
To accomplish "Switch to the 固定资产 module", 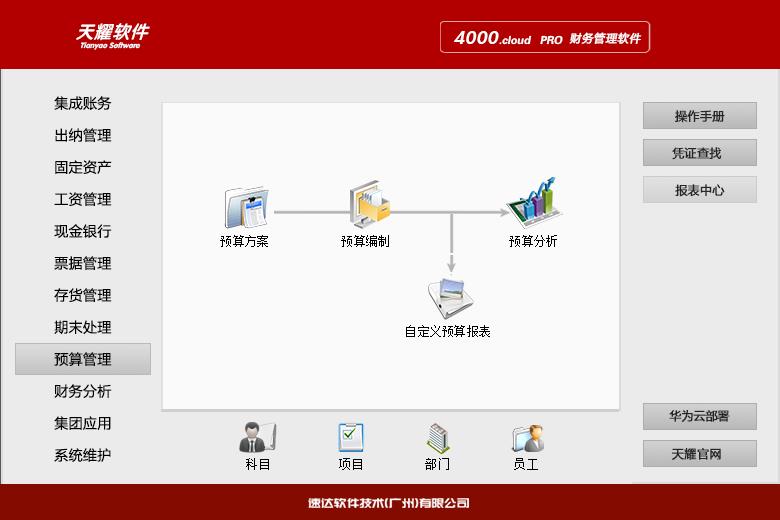I will tap(83, 167).
